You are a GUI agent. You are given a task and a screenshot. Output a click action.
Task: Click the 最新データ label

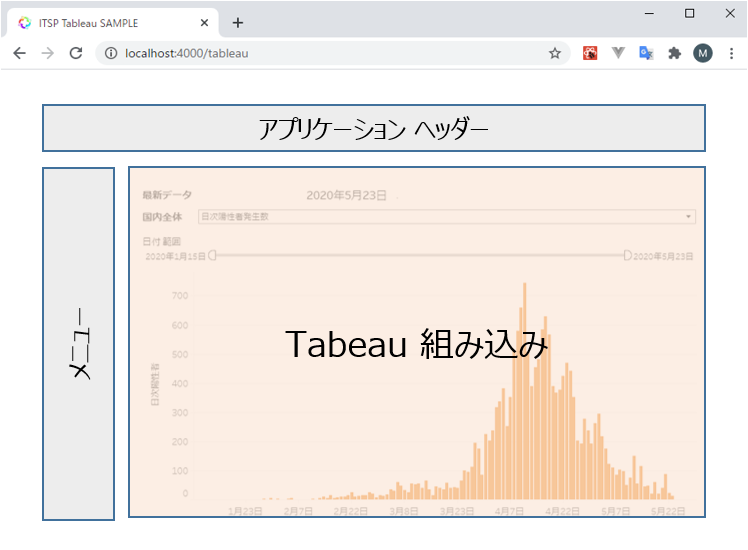[x=167, y=195]
